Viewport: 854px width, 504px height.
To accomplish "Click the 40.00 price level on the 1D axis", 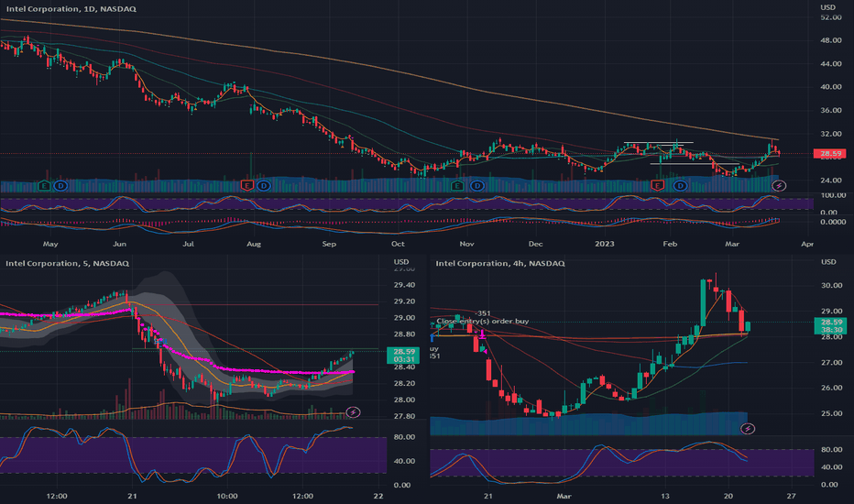I will pos(830,87).
